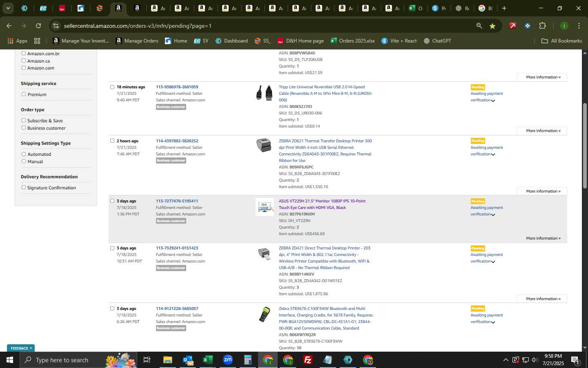Open Task View on the taskbar
The image size is (588, 368).
147,360
